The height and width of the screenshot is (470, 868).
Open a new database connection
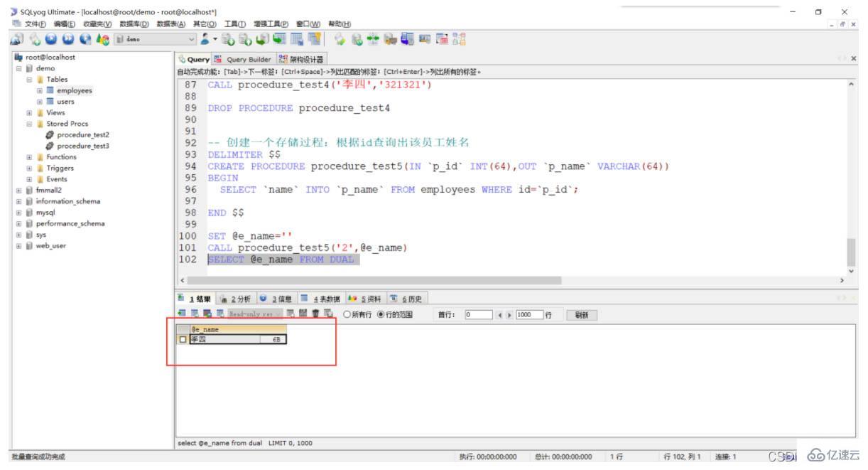pyautogui.click(x=18, y=41)
